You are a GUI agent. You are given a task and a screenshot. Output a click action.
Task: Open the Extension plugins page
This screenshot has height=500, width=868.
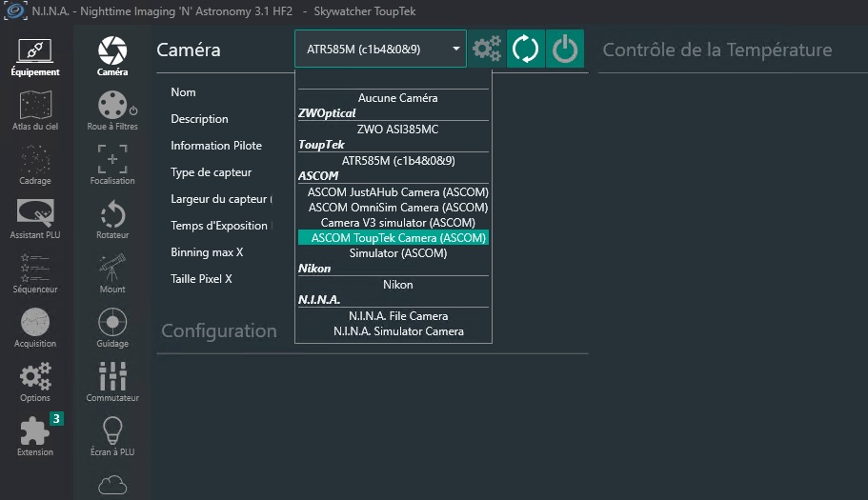coord(35,436)
